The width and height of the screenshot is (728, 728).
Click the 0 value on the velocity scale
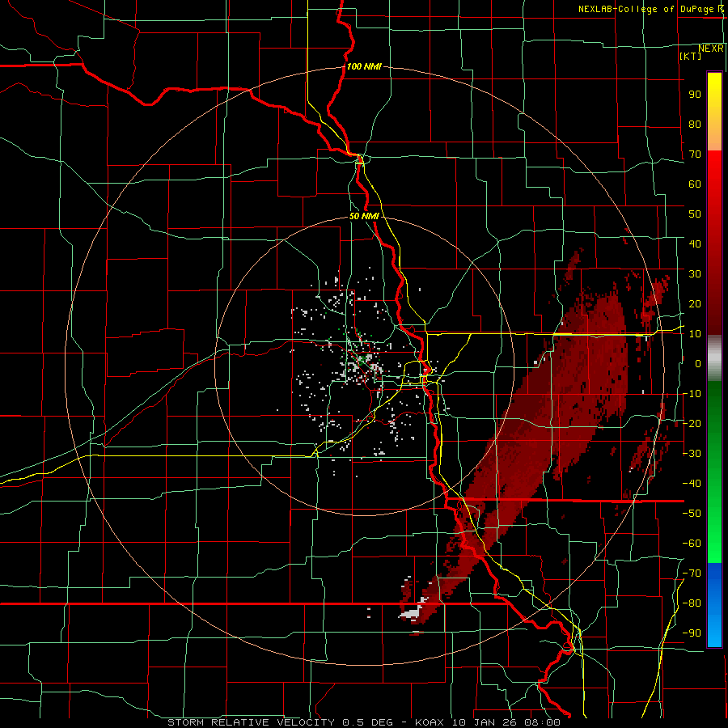pos(698,363)
